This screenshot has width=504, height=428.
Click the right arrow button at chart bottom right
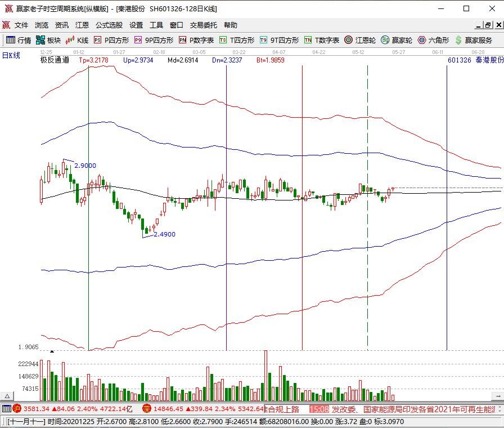pos(498,396)
